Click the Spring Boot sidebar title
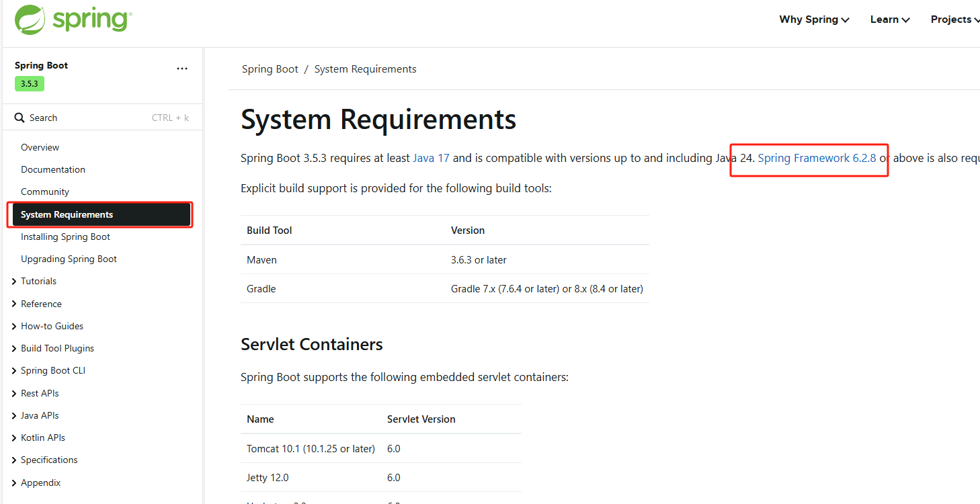This screenshot has width=980, height=504. [41, 65]
